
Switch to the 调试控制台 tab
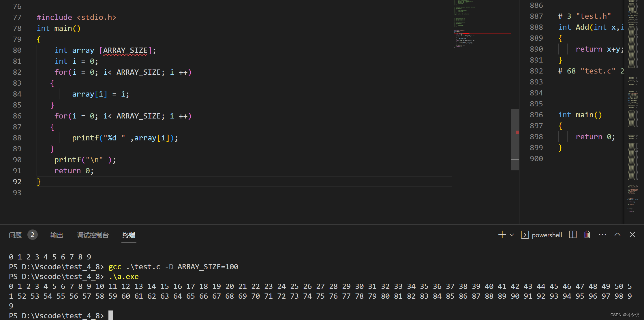tap(93, 235)
